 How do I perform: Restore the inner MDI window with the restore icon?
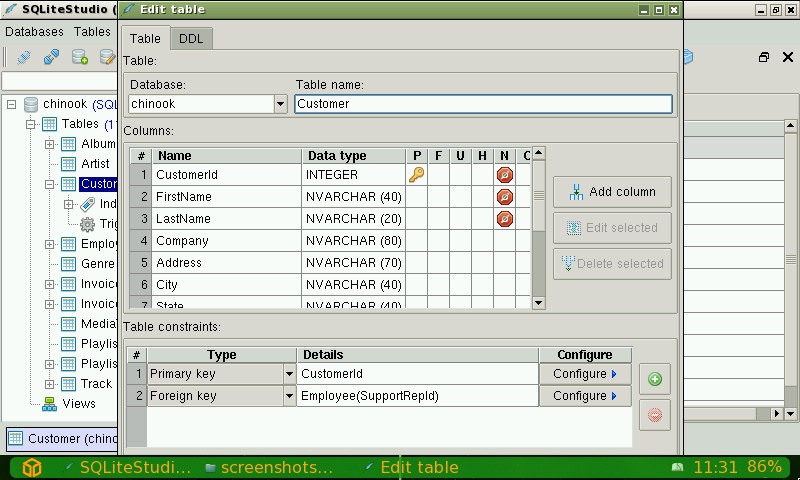coord(764,57)
